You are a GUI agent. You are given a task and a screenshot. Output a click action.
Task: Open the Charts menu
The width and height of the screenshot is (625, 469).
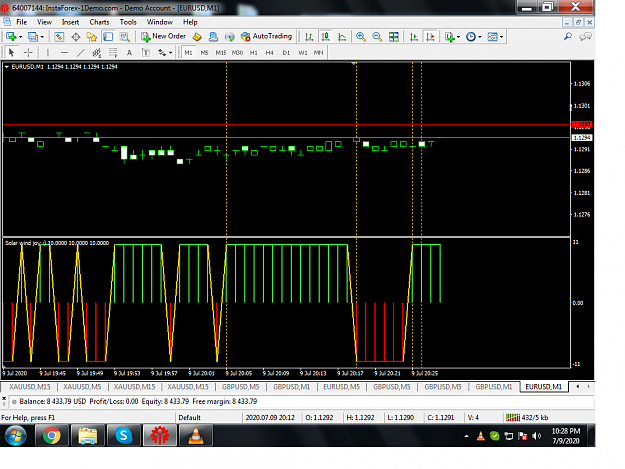click(99, 22)
